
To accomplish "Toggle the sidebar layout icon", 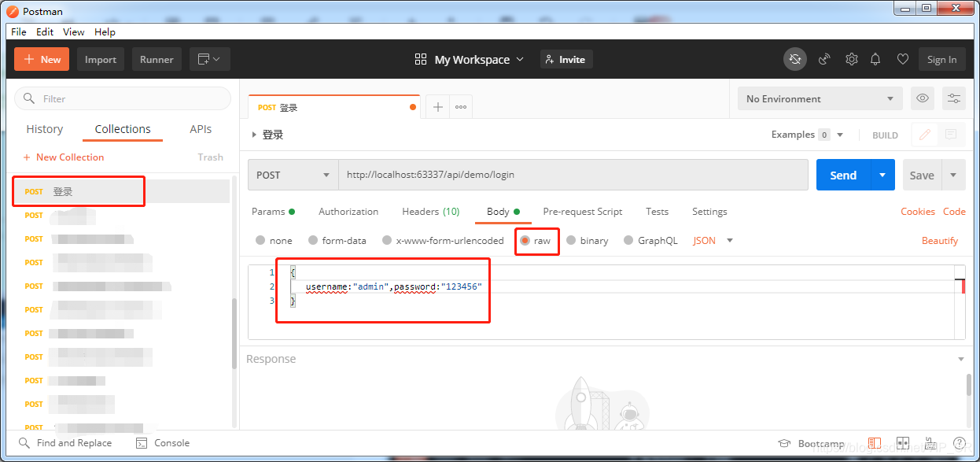I will [x=875, y=444].
